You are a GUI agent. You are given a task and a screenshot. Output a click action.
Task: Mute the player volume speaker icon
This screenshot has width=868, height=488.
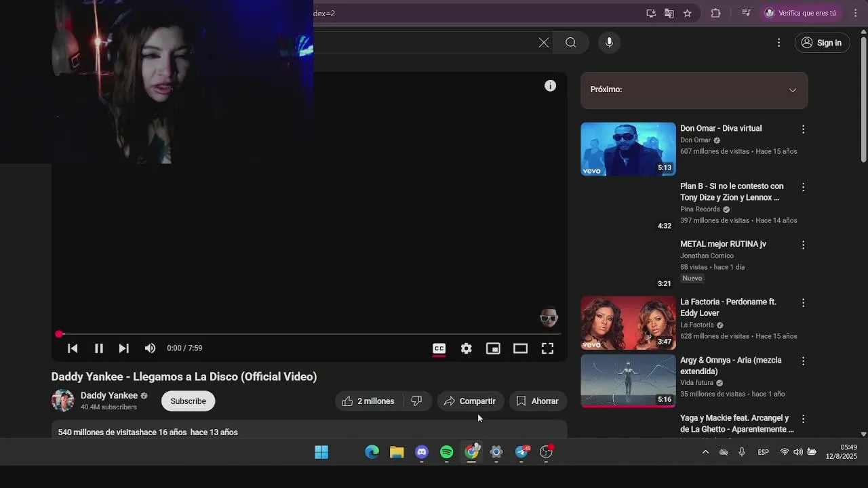click(x=150, y=348)
